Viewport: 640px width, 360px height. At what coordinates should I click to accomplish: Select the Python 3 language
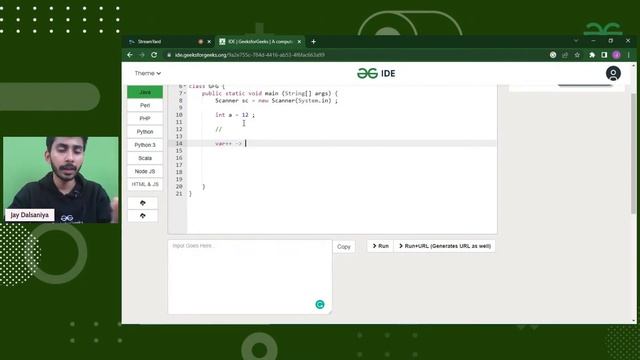145,145
